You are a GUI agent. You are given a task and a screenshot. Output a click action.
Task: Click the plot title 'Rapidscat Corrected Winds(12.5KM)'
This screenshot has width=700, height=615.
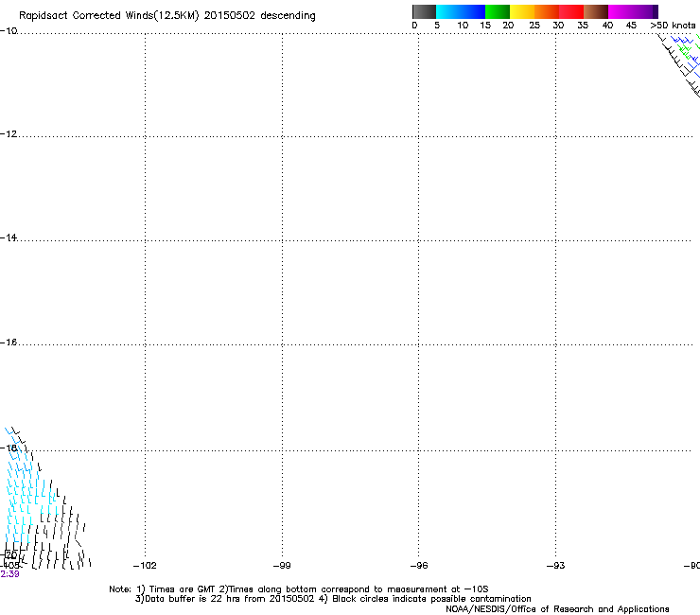coord(109,16)
